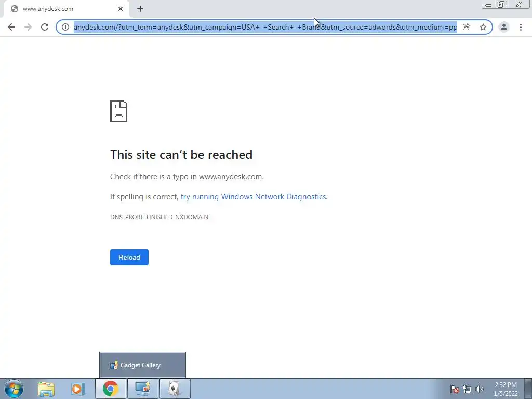Click the blue Reload button

129,257
